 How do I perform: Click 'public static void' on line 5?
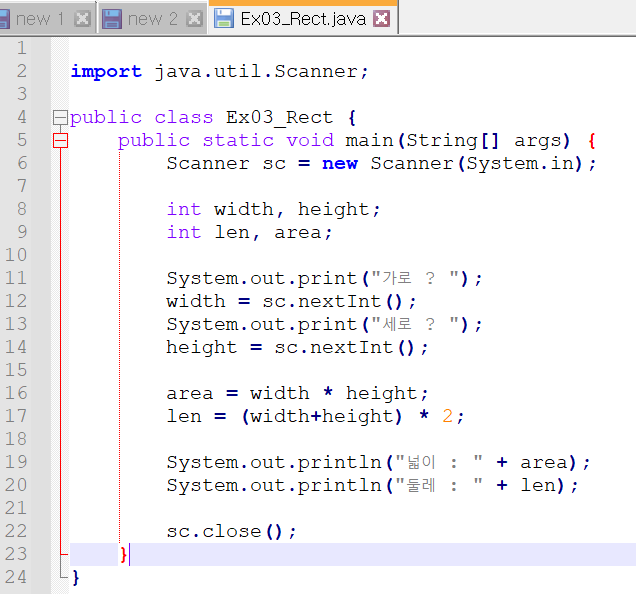click(226, 141)
